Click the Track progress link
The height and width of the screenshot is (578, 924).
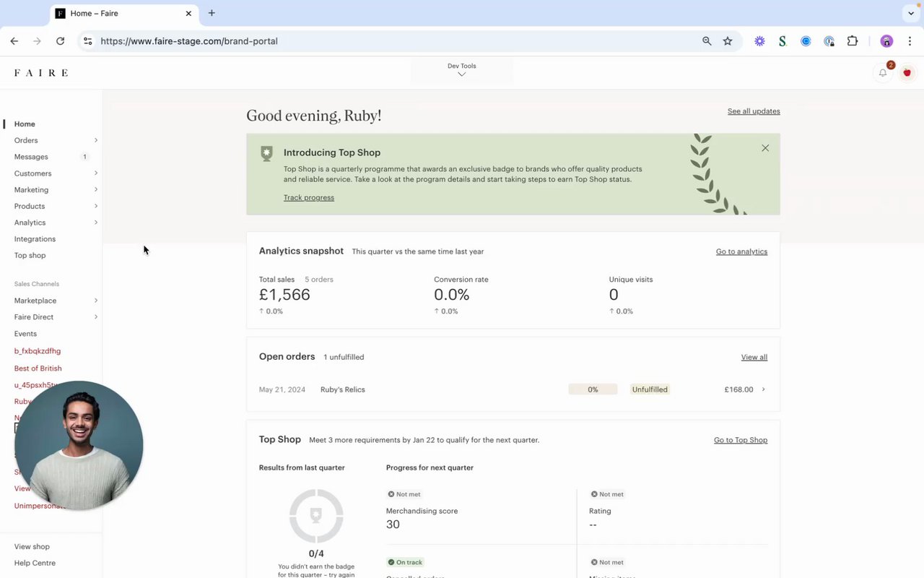(309, 198)
